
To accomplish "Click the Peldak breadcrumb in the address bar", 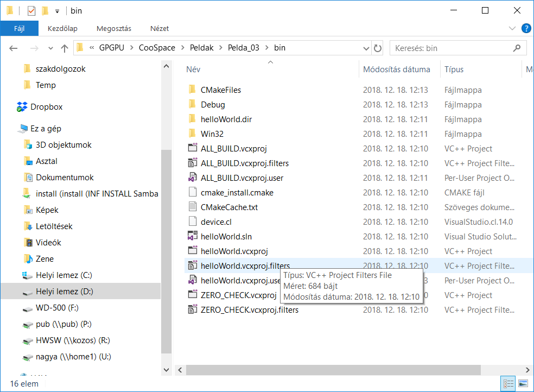I will pos(201,48).
